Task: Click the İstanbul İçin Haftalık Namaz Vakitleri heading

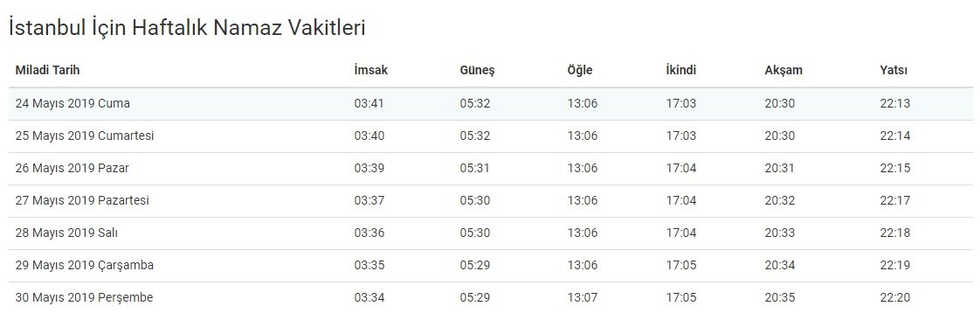Action: (187, 28)
